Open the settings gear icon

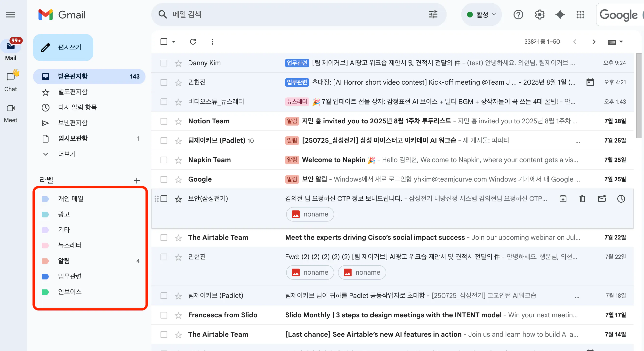tap(539, 15)
